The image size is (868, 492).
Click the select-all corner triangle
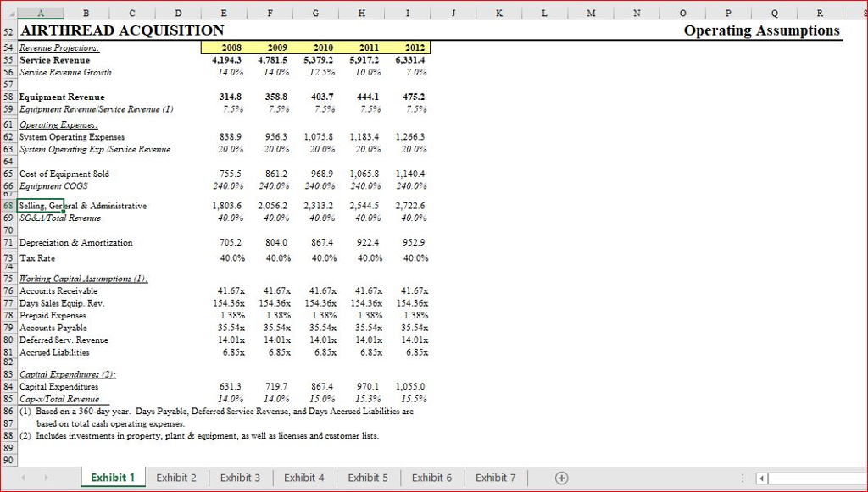(9, 13)
